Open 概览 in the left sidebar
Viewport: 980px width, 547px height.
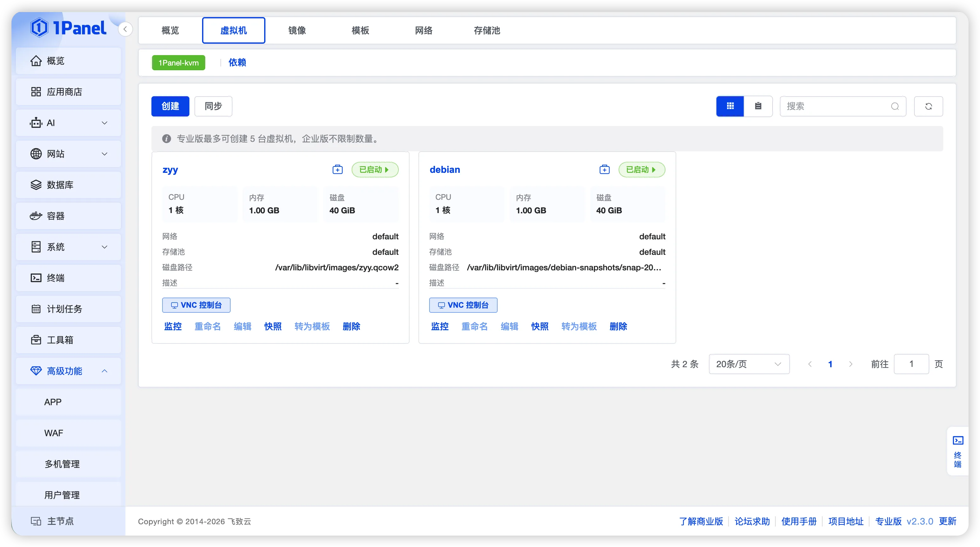click(68, 61)
